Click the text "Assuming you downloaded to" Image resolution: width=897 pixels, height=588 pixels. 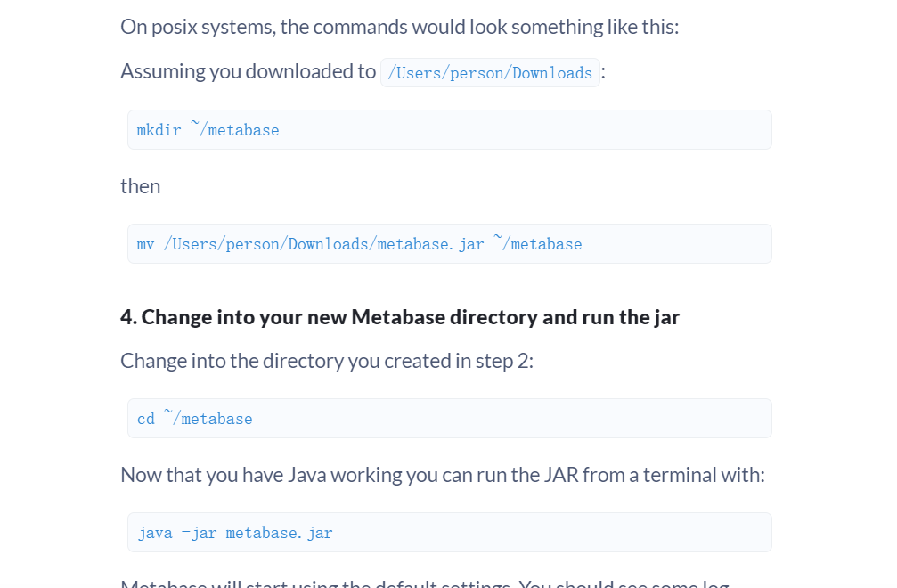click(x=248, y=71)
